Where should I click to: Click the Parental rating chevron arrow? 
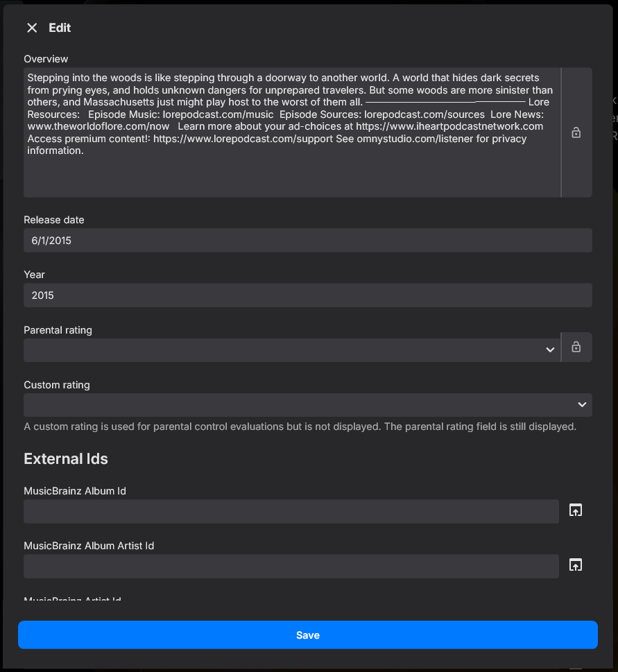550,350
